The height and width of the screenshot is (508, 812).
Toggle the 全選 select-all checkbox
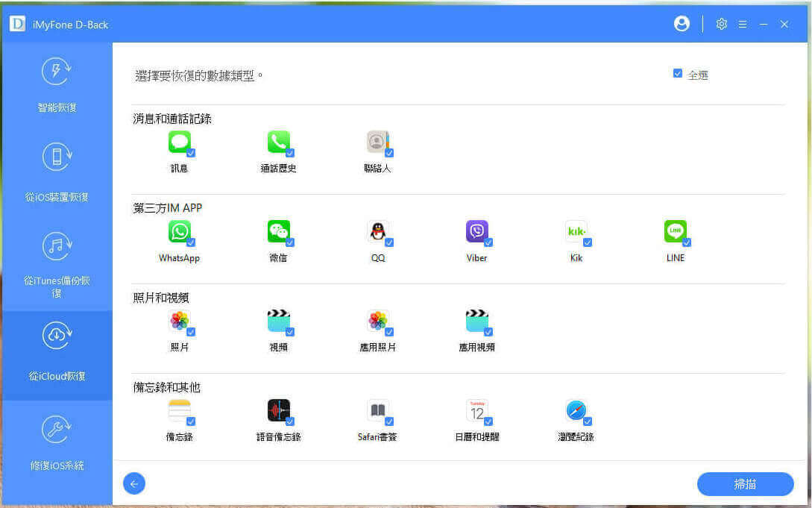(x=677, y=74)
